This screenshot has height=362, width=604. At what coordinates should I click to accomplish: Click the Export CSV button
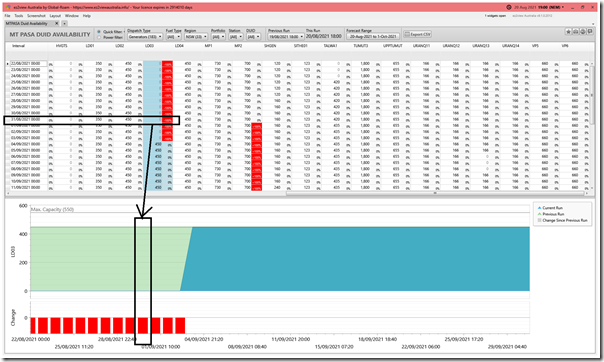pos(418,34)
